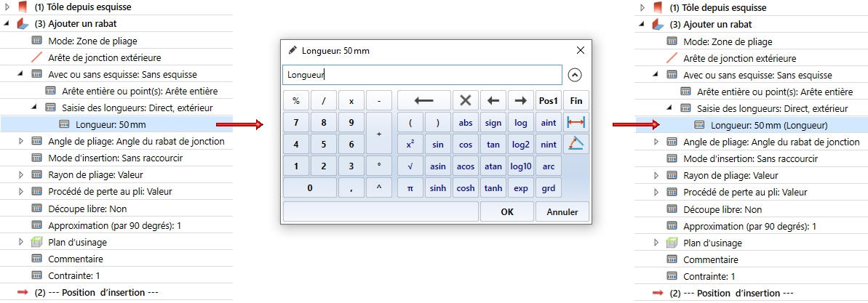The width and height of the screenshot is (868, 303).
Task: Click the abs function key
Action: click(x=466, y=123)
